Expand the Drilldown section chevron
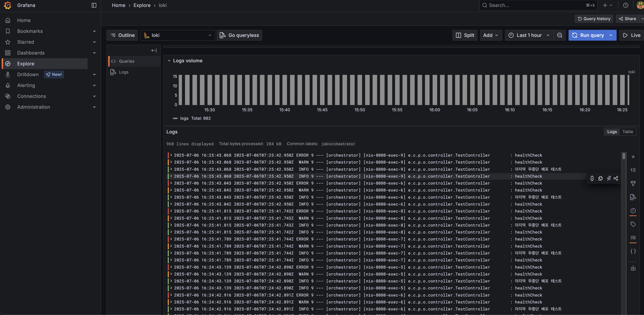 pos(94,74)
